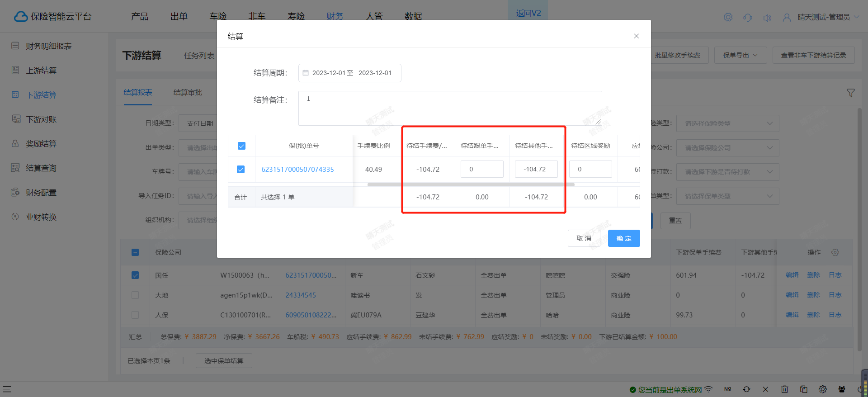Click the 奖励结算 sidebar icon
Screen dimensions: 868x397
pyautogui.click(x=15, y=143)
